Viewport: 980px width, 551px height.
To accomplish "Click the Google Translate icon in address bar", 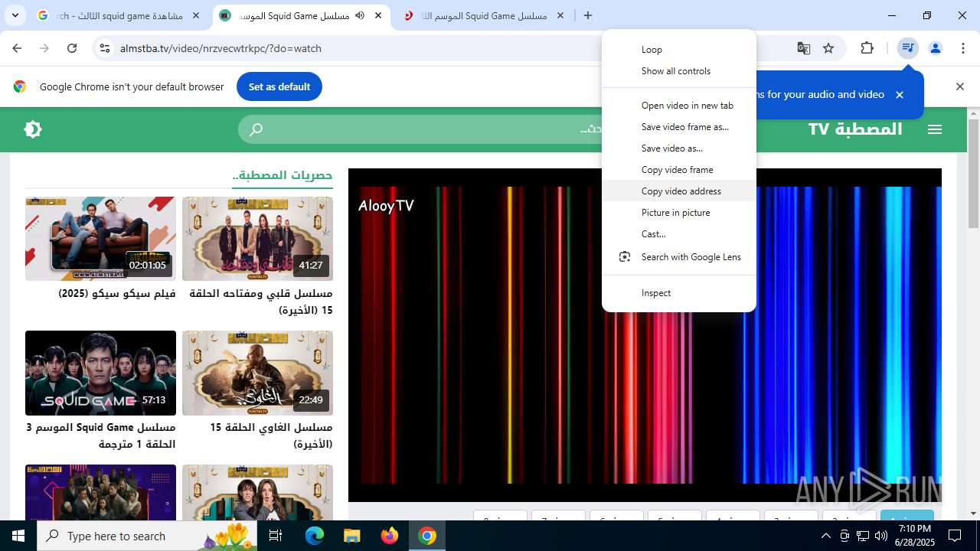I will click(804, 48).
